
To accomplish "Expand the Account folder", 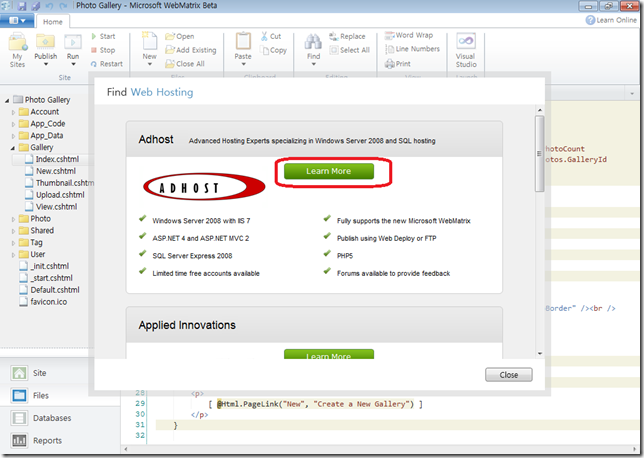I will tap(13, 112).
